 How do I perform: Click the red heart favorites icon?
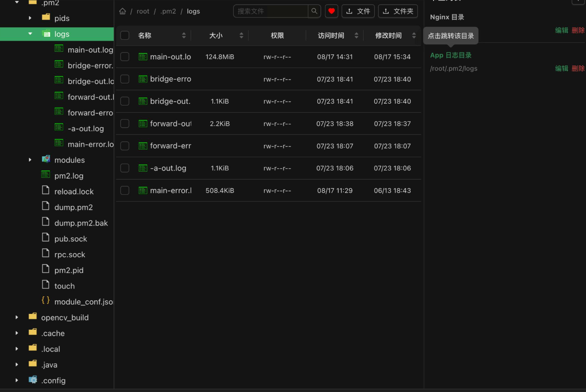pyautogui.click(x=331, y=11)
